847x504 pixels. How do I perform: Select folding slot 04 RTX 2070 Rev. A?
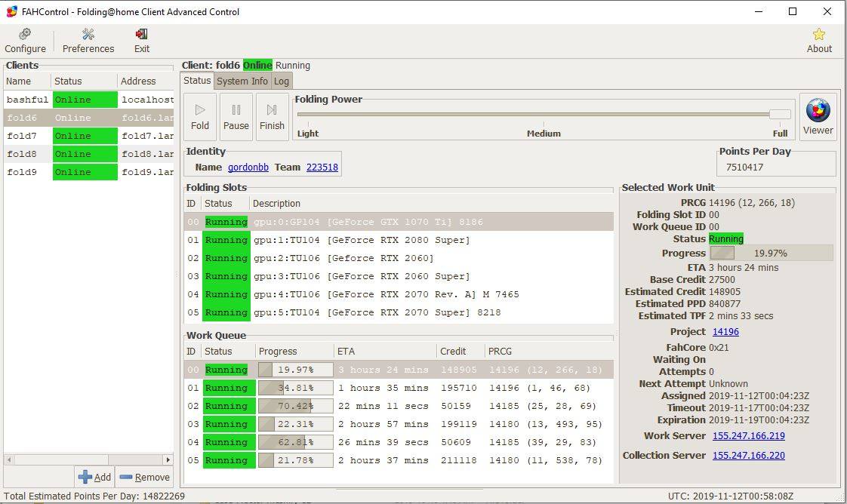(399, 294)
